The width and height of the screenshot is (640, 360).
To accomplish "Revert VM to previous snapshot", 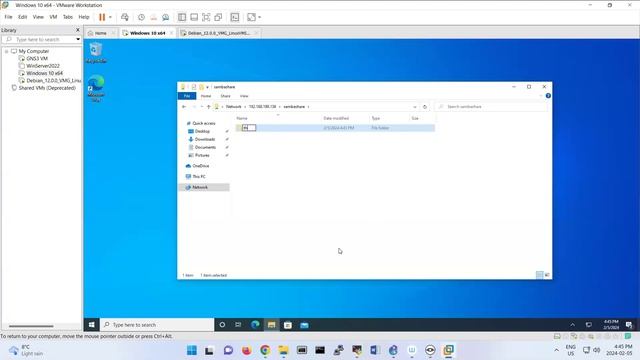I will tap(153, 17).
